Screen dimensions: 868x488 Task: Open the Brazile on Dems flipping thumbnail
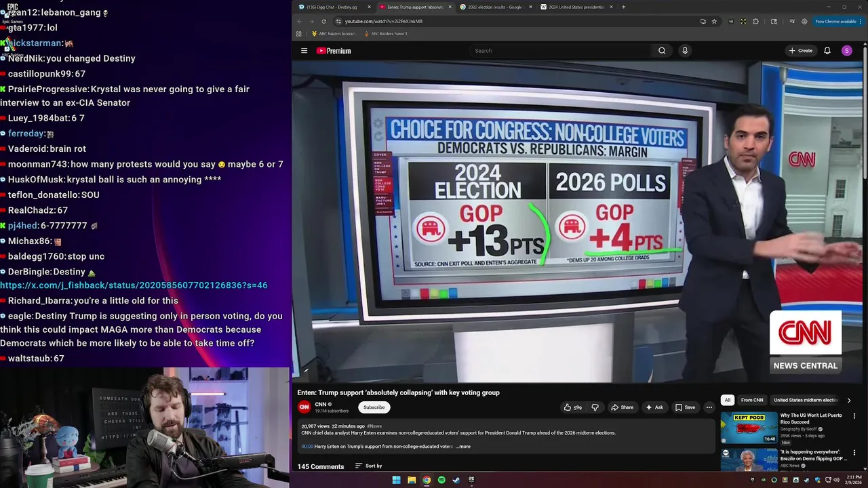[749, 460]
